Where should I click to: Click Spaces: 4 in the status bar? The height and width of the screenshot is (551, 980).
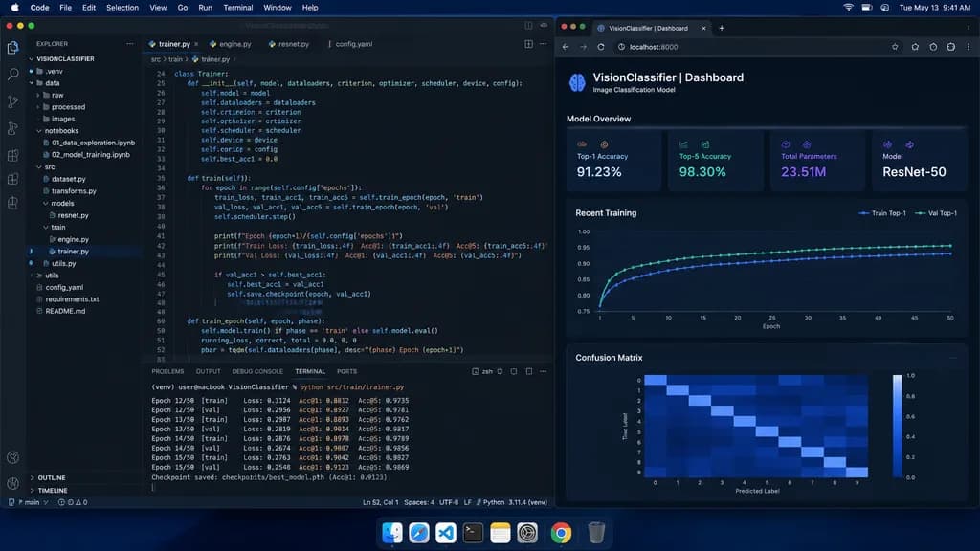[419, 502]
